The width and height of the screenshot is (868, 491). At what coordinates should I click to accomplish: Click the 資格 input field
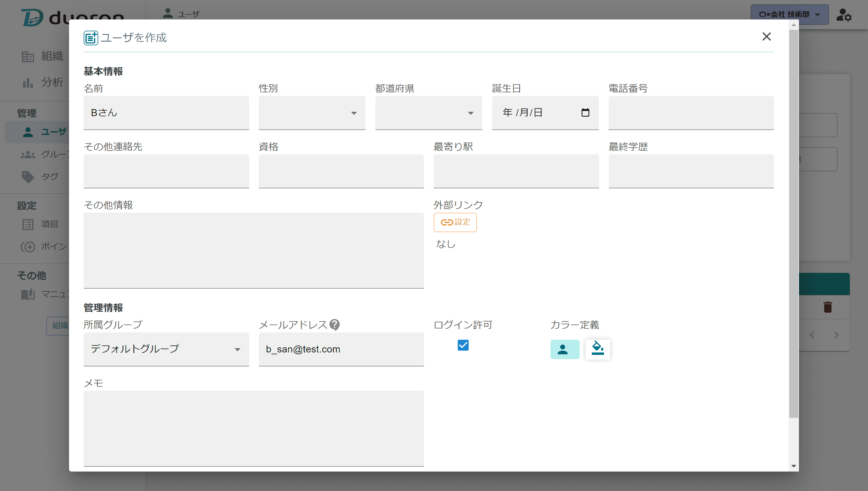coord(341,171)
